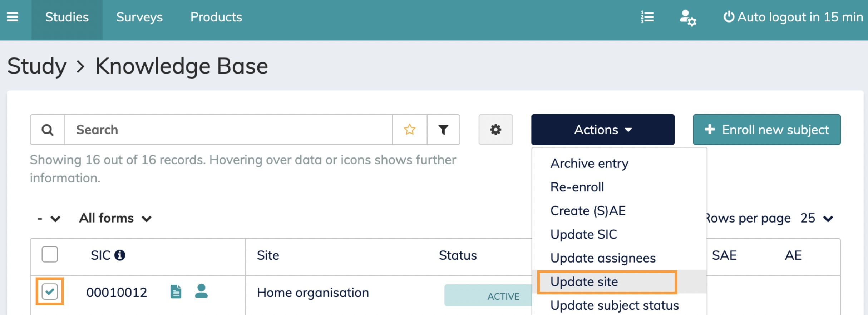This screenshot has width=868, height=315.
Task: Click the star favorites icon beside search
Action: point(410,130)
